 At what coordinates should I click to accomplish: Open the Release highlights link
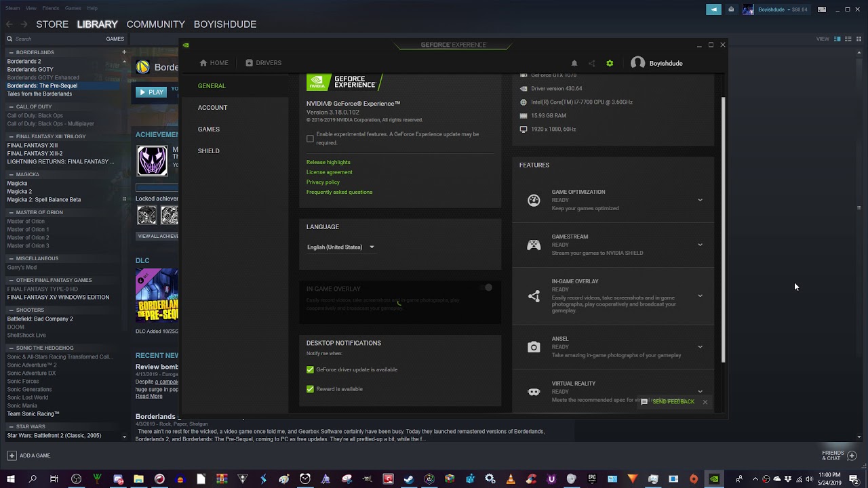pos(328,162)
